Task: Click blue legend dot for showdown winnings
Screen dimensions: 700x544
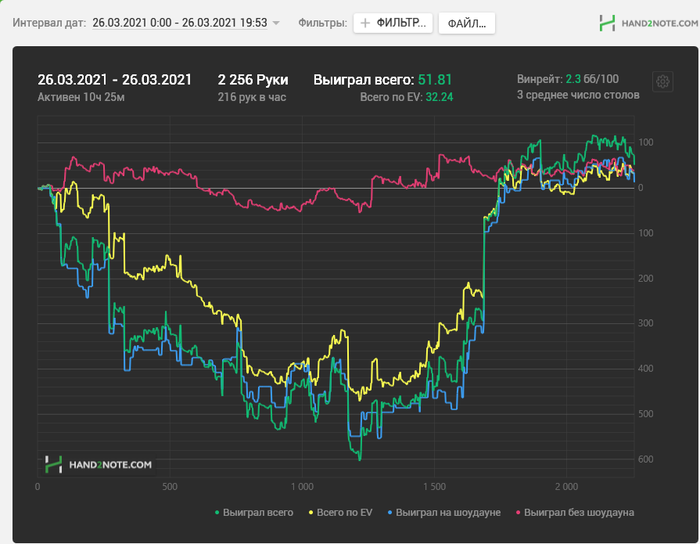Action: click(x=390, y=513)
